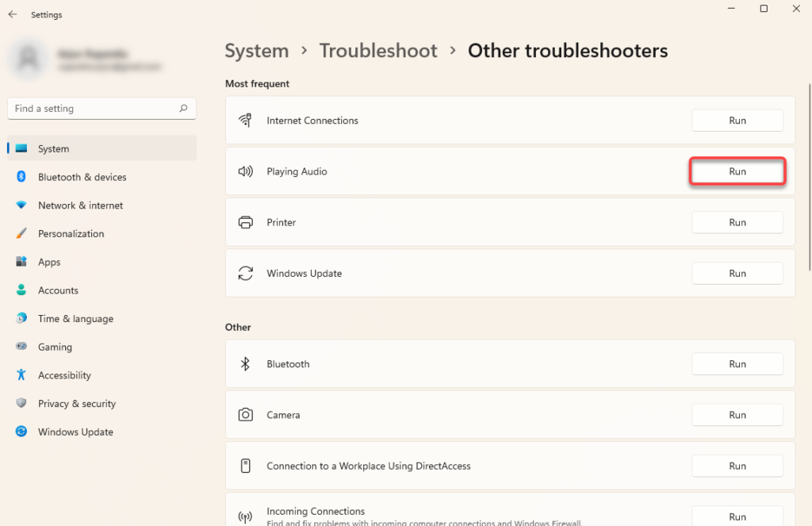Viewport: 812px width, 526px height.
Task: Click the Windows Update sidebar icon
Action: (21, 432)
